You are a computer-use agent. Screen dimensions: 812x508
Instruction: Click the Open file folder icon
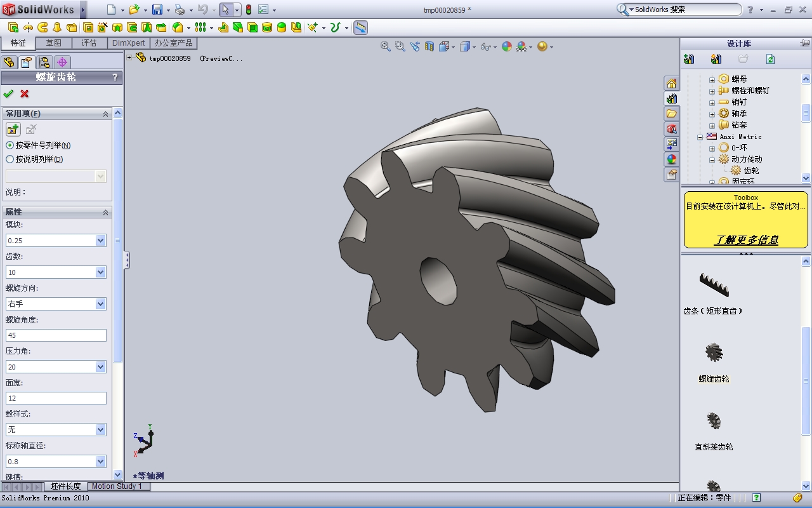click(134, 10)
